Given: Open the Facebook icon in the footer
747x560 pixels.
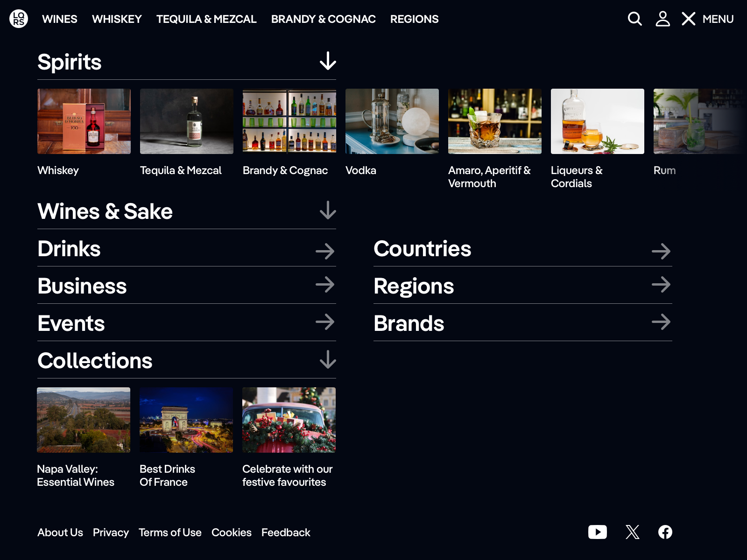Looking at the screenshot, I should coord(666,532).
